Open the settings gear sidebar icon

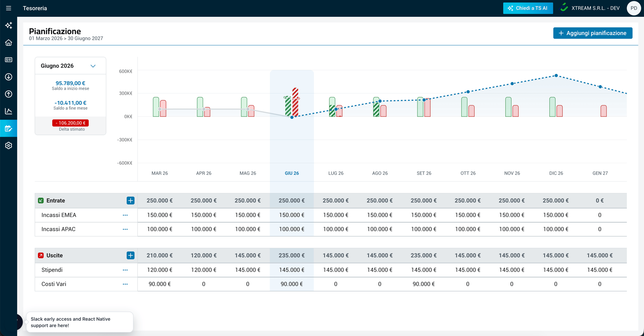[9, 145]
